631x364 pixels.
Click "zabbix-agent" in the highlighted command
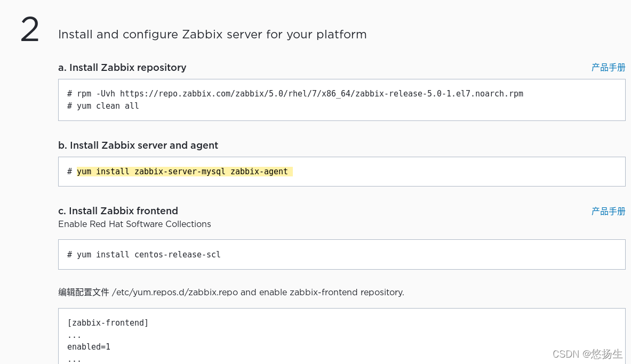pos(259,172)
